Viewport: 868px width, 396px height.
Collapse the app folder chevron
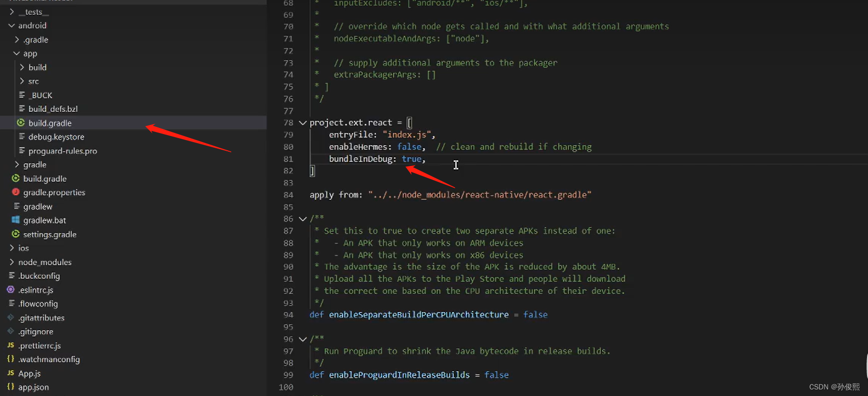click(17, 53)
